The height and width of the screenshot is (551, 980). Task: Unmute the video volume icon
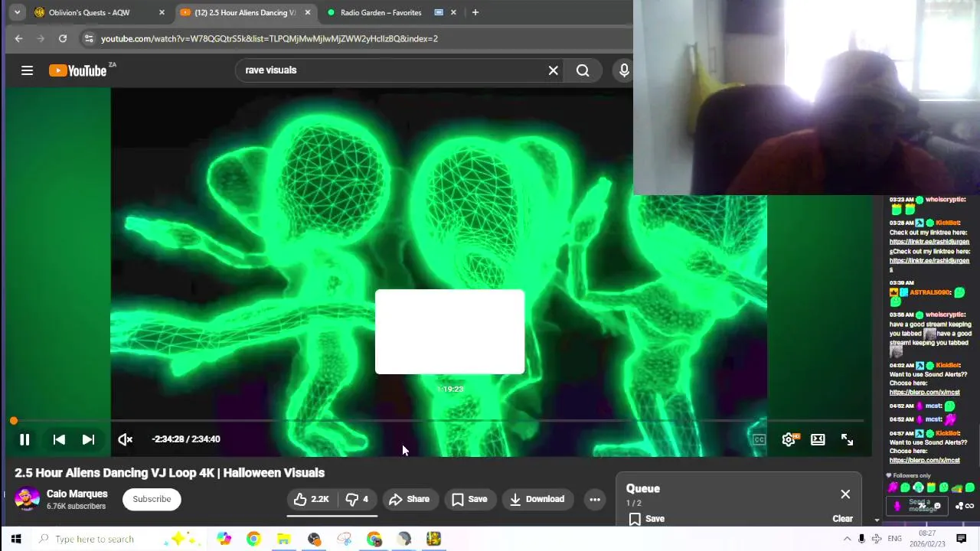pyautogui.click(x=126, y=439)
